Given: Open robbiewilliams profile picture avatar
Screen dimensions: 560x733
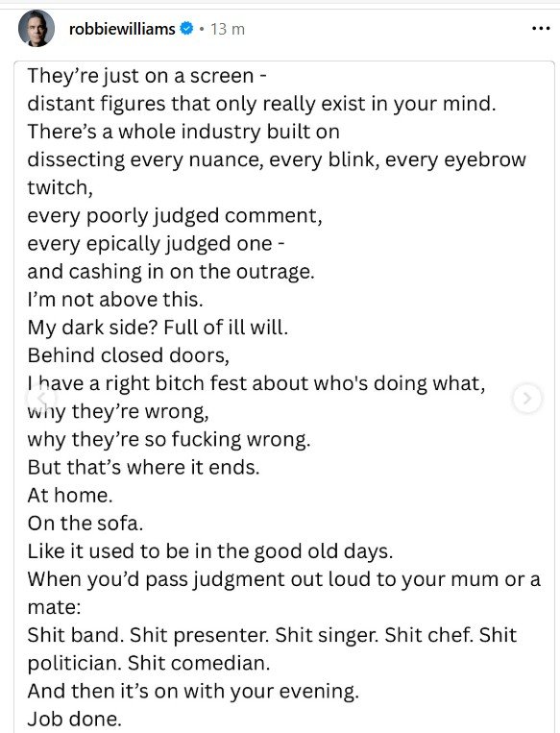Looking at the screenshot, I should 36,29.
